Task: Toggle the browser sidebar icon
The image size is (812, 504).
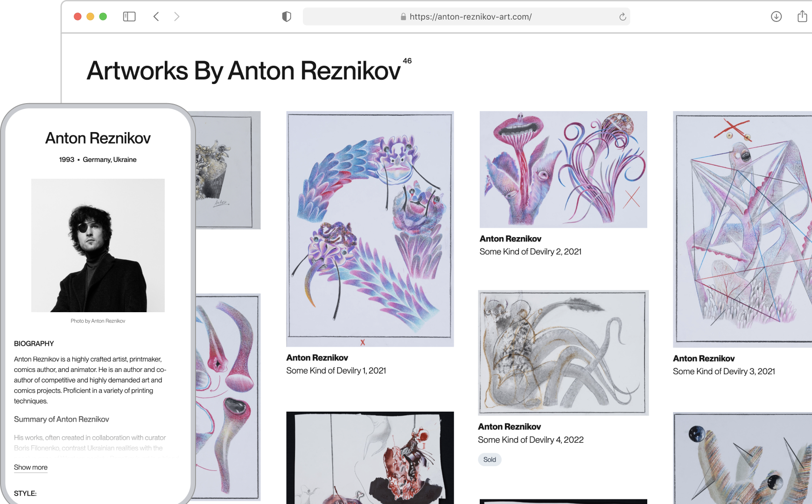Action: click(x=129, y=17)
